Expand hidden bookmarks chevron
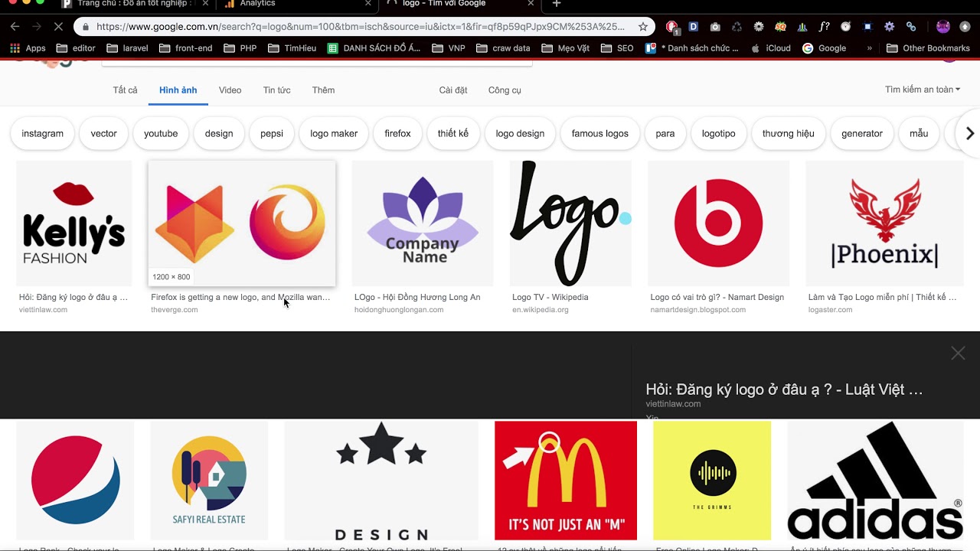This screenshot has width=980, height=551. point(869,48)
